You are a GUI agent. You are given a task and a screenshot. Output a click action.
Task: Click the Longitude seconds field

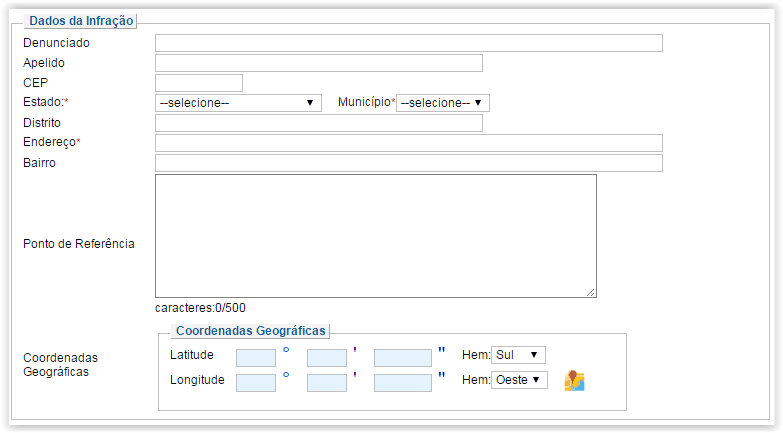[402, 383]
